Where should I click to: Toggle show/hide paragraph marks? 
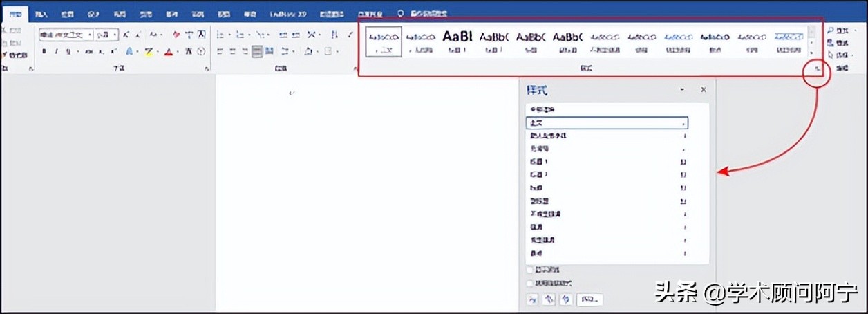pos(350,34)
